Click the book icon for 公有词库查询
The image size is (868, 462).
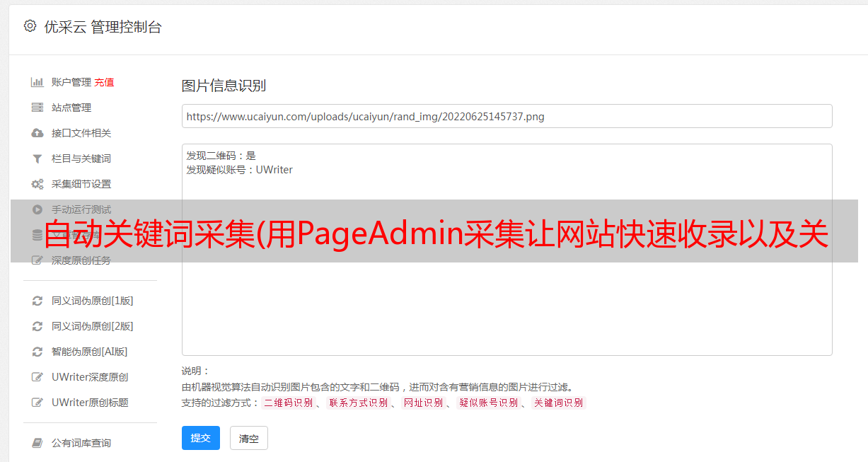37,443
